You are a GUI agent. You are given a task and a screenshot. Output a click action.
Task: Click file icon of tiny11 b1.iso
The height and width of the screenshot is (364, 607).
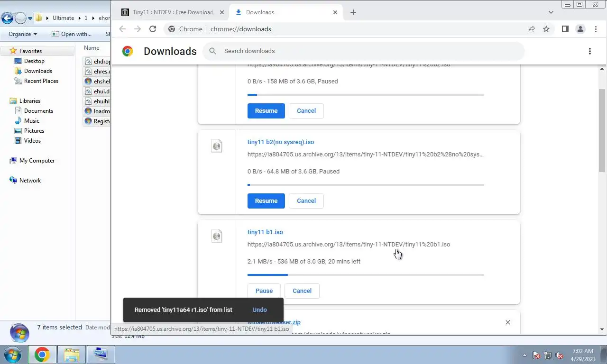pos(217,236)
